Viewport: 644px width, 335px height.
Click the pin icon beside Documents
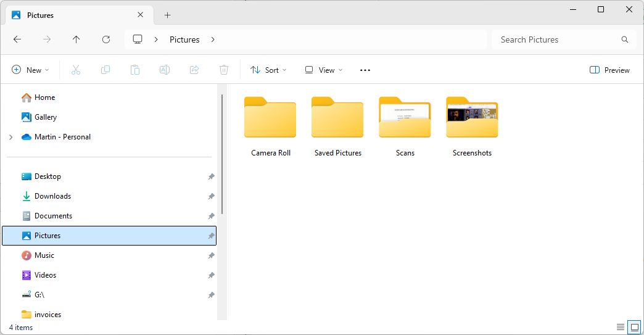pos(211,216)
